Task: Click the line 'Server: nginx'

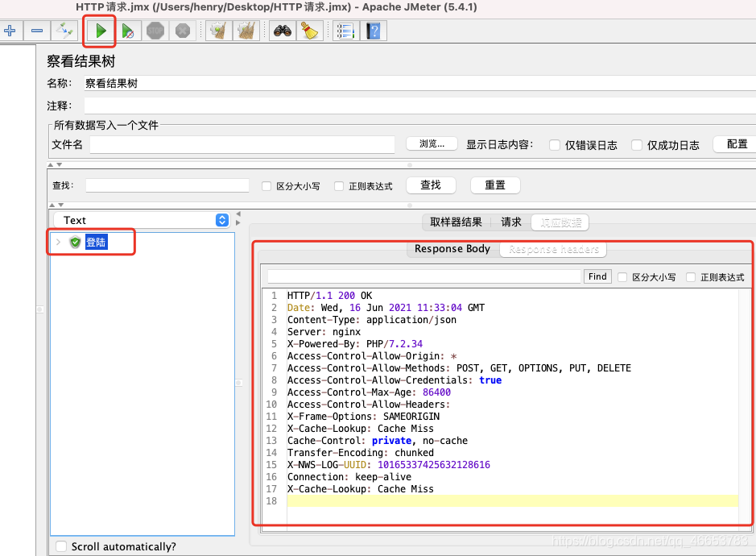Action: [x=324, y=331]
